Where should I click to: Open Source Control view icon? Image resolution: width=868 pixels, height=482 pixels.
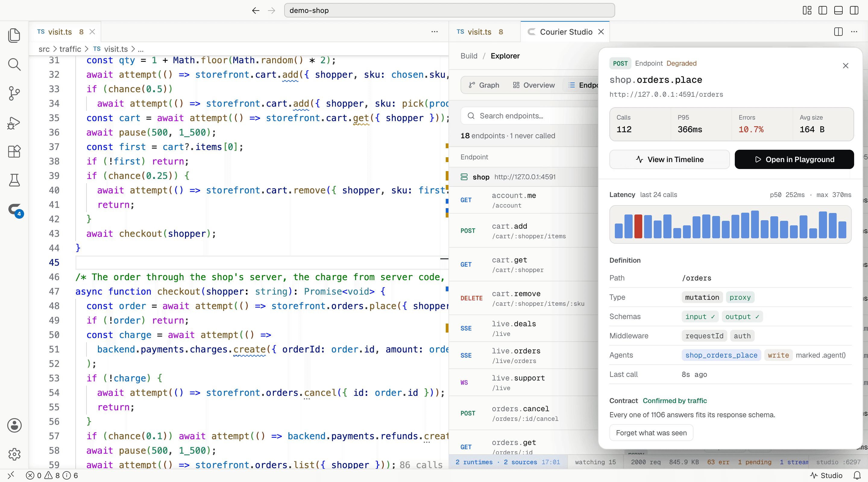pos(14,93)
